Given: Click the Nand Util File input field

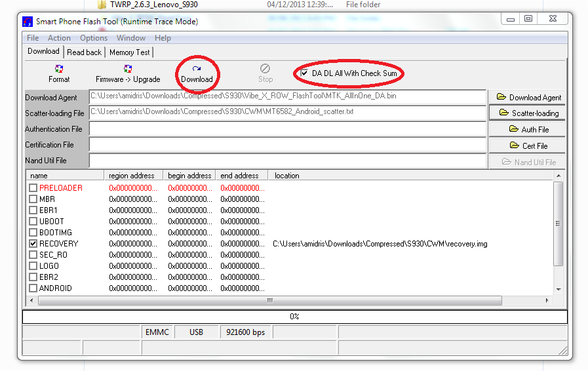Looking at the screenshot, I should coord(288,161).
